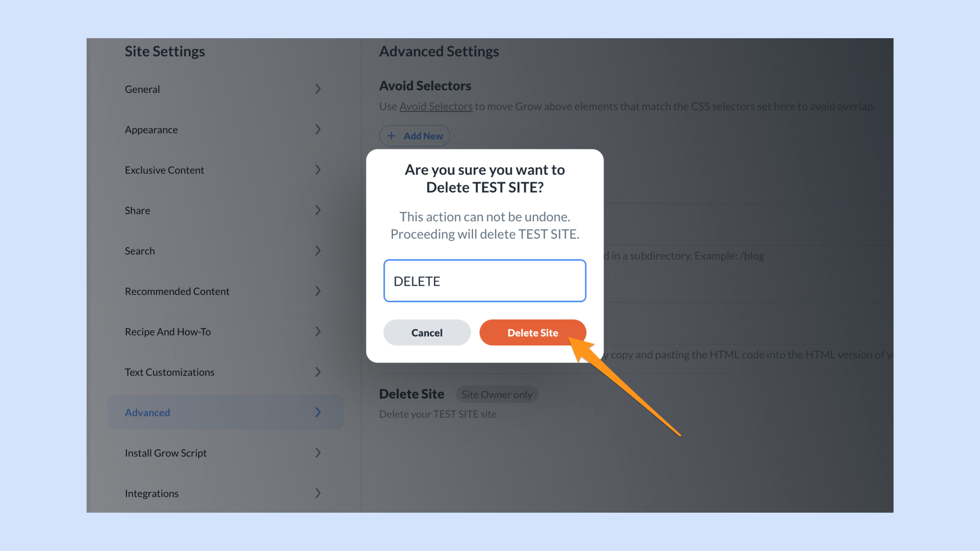
Task: Focus the DELETE confirmation text field
Action: click(x=485, y=281)
